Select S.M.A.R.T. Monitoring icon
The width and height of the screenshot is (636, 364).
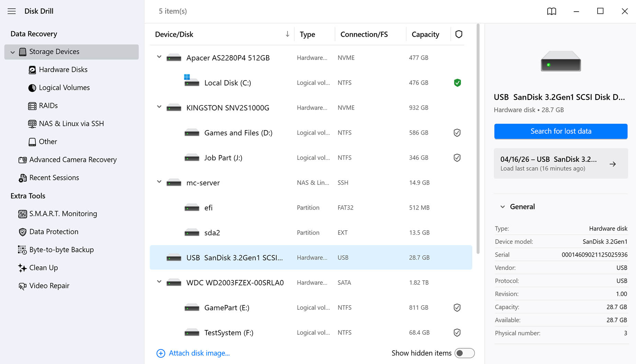tap(22, 214)
